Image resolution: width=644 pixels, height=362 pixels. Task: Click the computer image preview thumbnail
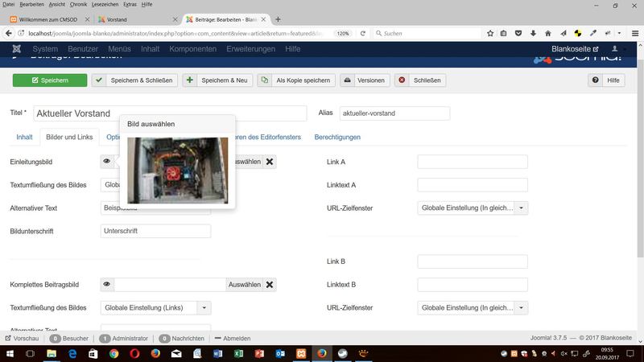(x=177, y=170)
